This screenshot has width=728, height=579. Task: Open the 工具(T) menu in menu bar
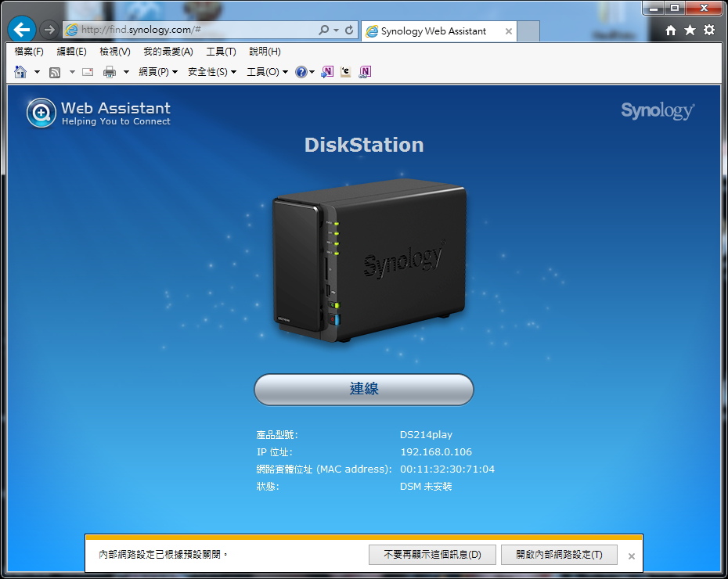221,52
